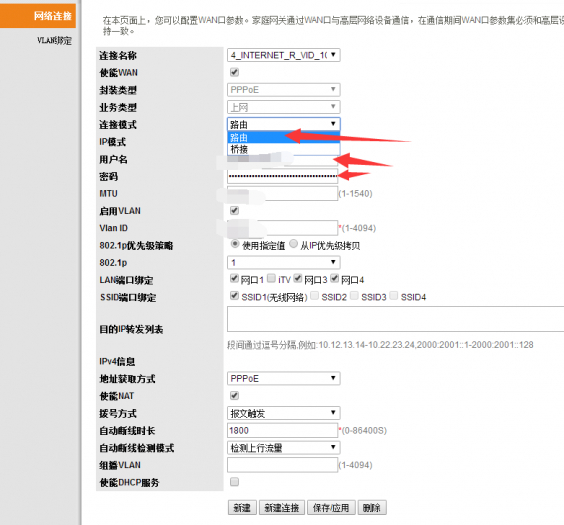Toggle the 启用VLAN checkbox
Screen dimensions: 564x525
(x=235, y=210)
